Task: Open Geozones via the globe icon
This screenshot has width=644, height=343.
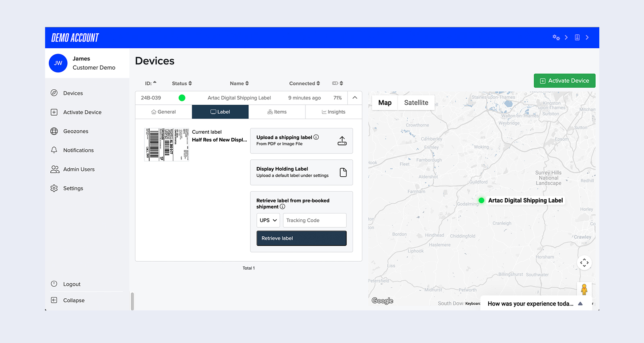Action: point(54,131)
